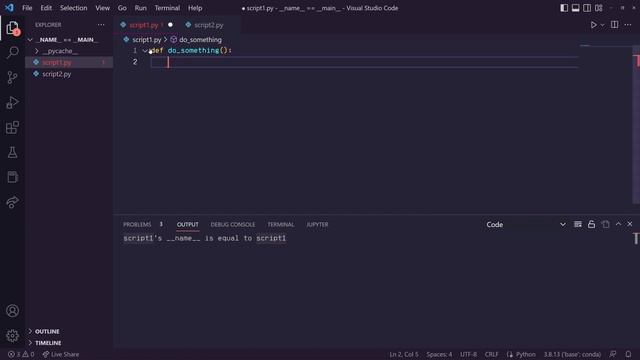Change end of line sequence CRLF

click(x=491, y=354)
